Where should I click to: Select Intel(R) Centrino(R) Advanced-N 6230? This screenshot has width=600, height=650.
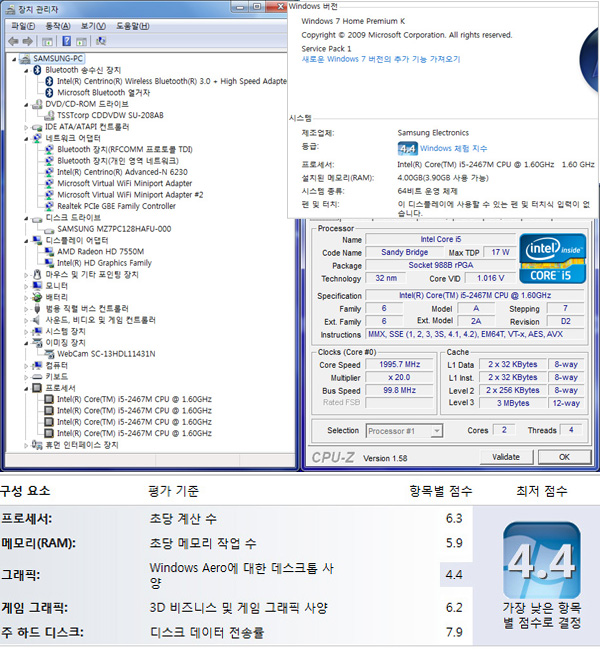[122, 172]
